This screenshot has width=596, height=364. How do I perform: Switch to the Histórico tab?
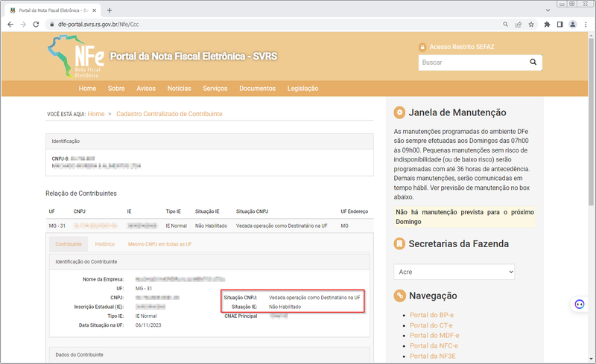click(x=105, y=244)
